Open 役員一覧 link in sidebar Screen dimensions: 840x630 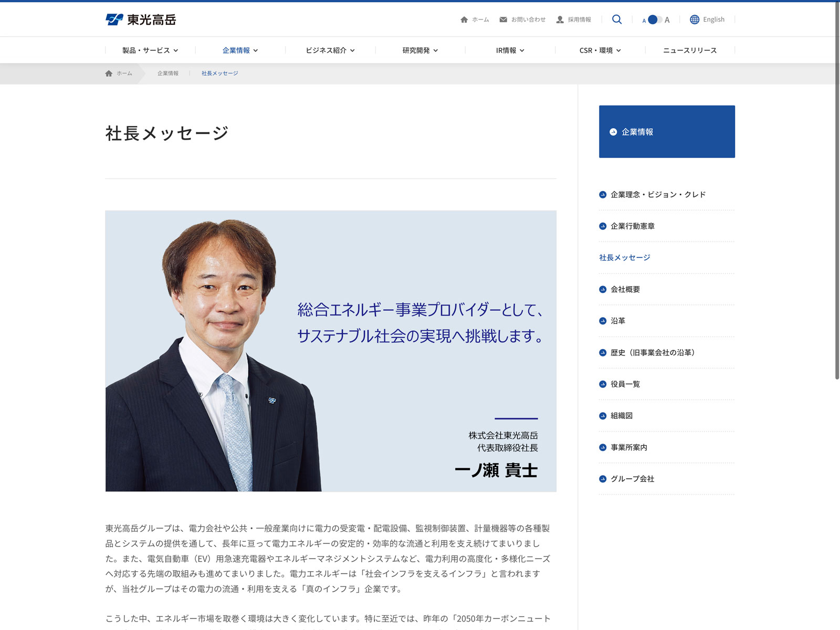[625, 384]
